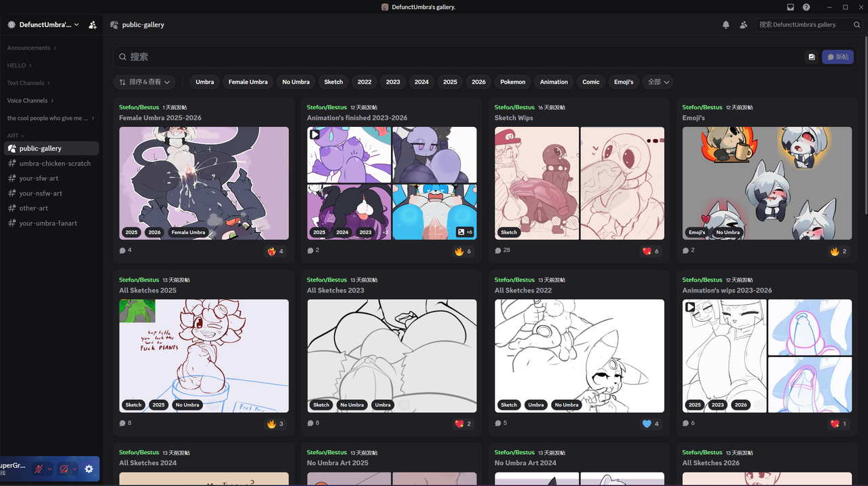The height and width of the screenshot is (486, 868).
Task: Expand the Announcements category
Action: click(x=31, y=48)
